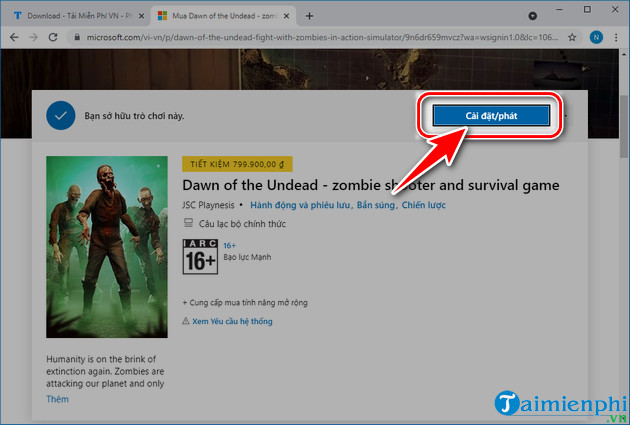Open Chrome three-dot menu
This screenshot has height=425, width=630.
pyautogui.click(x=616, y=37)
